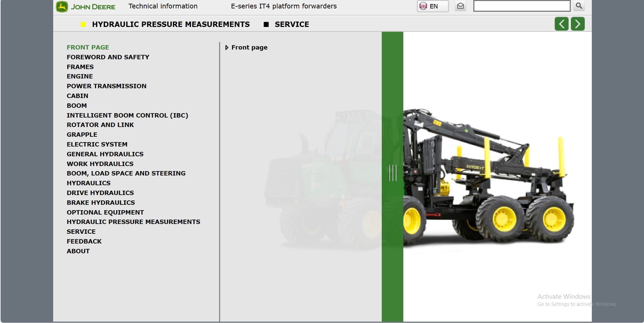Open the EN language selector
644x323 pixels.
(x=433, y=6)
